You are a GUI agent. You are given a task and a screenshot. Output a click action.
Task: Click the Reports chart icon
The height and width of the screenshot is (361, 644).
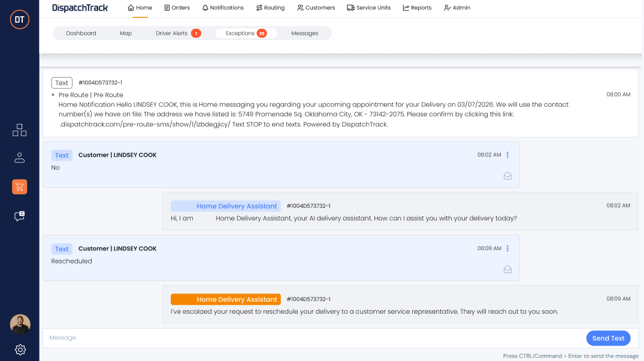406,8
